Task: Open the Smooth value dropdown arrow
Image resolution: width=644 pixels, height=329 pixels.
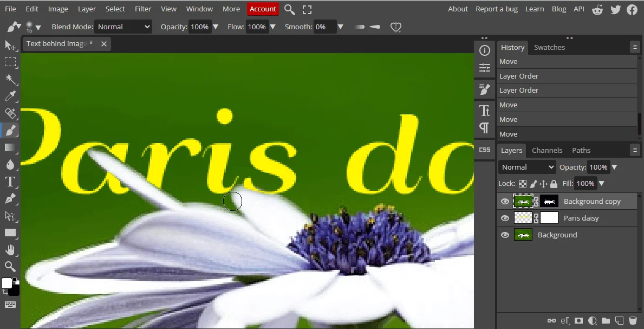Action: (340, 27)
